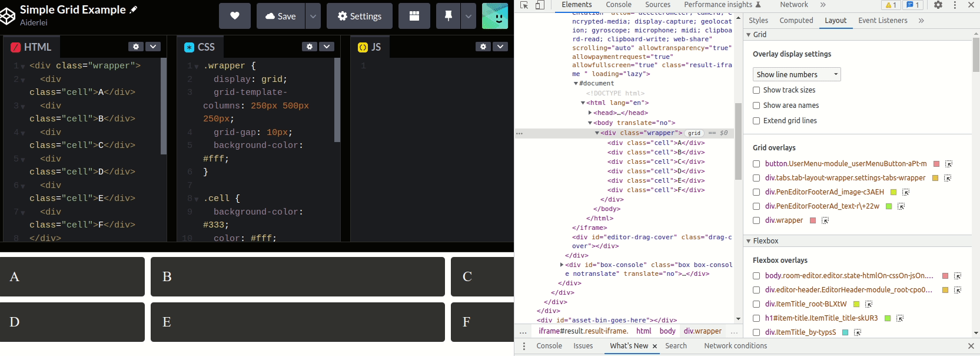Screen dimensions: 980x356
Task: Click the div.wrapper overlay color swatch
Action: tap(813, 220)
